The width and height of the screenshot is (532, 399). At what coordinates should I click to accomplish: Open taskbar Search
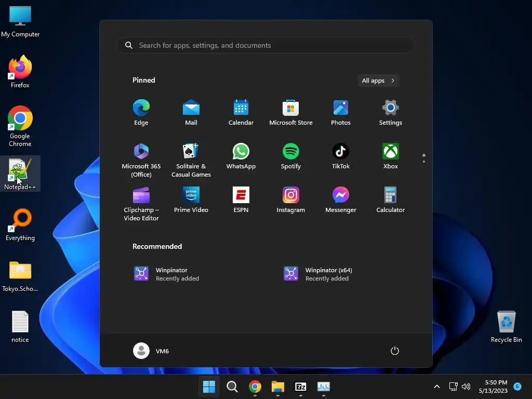[232, 387]
